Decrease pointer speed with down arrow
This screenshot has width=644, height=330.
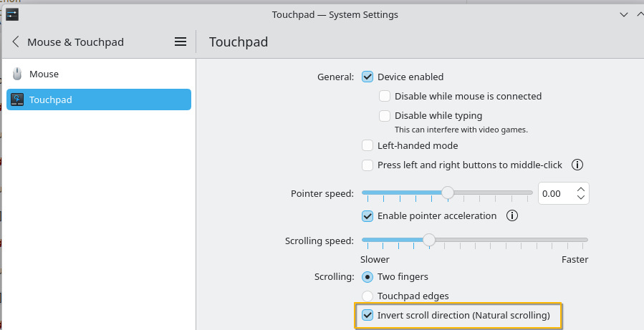[581, 198]
